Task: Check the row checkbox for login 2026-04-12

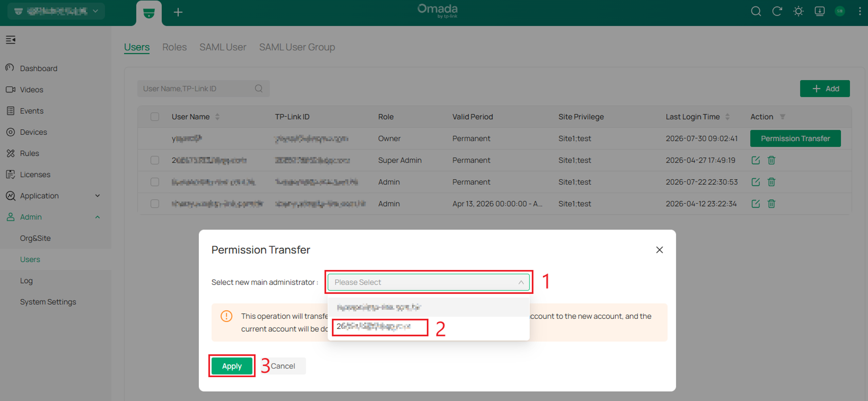Action: (155, 204)
